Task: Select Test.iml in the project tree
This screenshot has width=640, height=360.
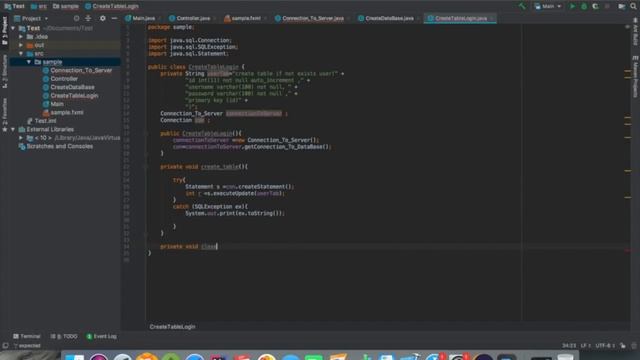Action: pyautogui.click(x=45, y=121)
